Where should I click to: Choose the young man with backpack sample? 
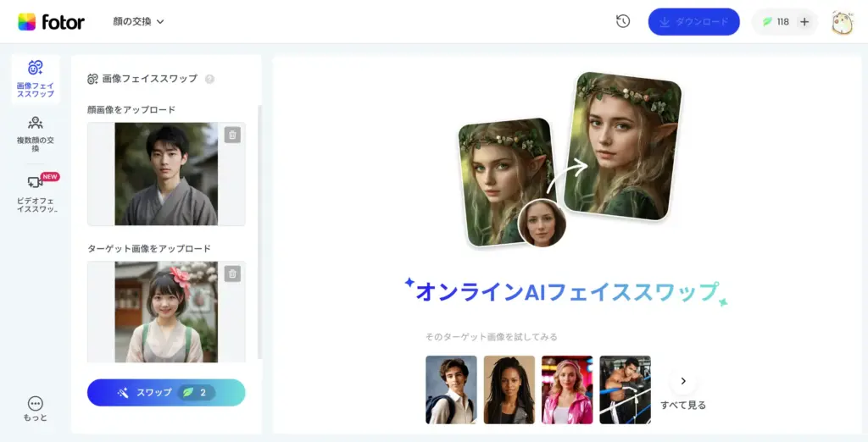coord(451,390)
